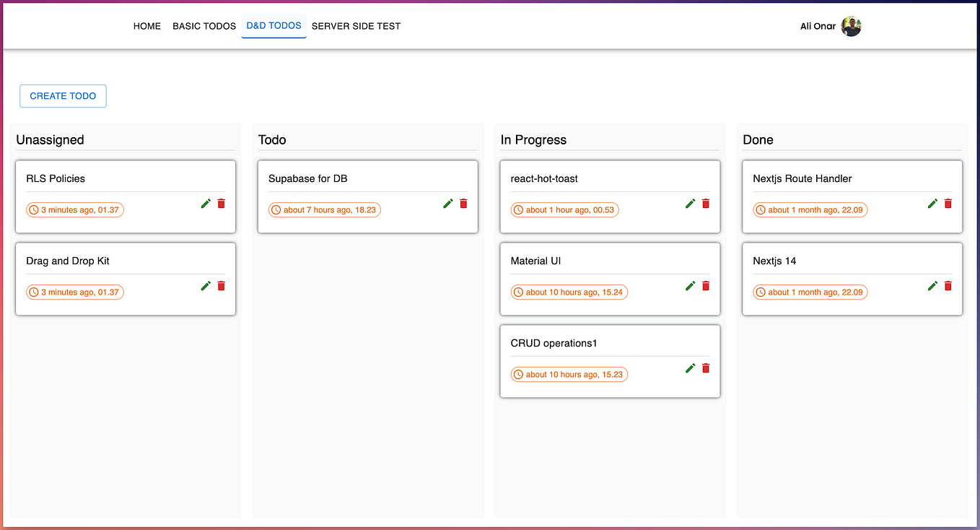Delete the Drag and Drop Kit todo

pos(221,285)
